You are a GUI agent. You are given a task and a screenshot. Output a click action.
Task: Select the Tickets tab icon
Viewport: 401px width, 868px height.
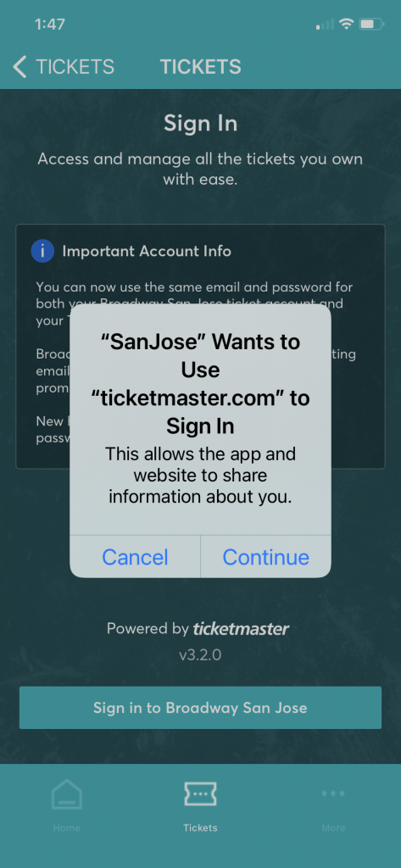click(200, 794)
